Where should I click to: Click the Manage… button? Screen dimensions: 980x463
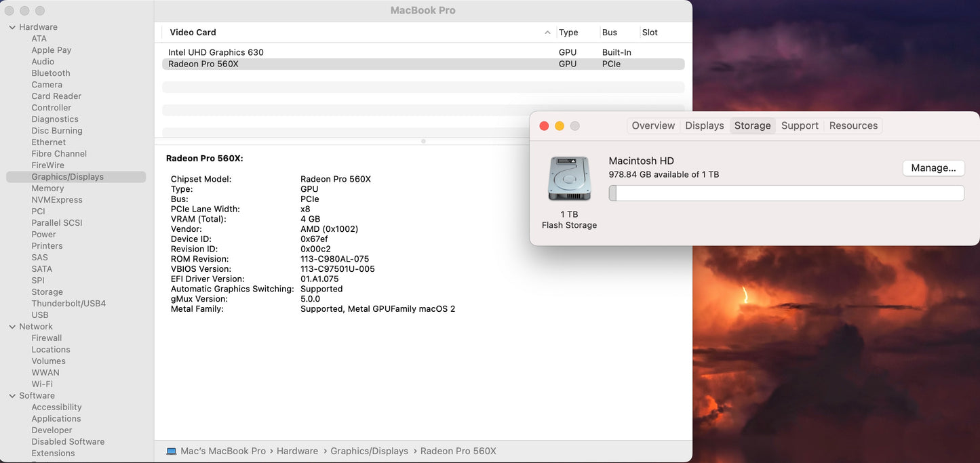933,167
